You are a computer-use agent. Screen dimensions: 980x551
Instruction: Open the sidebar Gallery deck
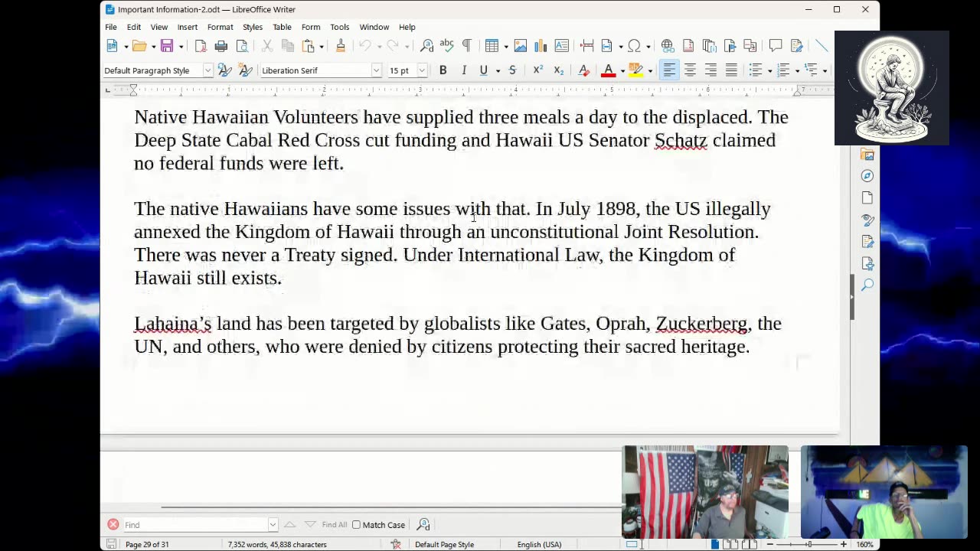coord(867,154)
